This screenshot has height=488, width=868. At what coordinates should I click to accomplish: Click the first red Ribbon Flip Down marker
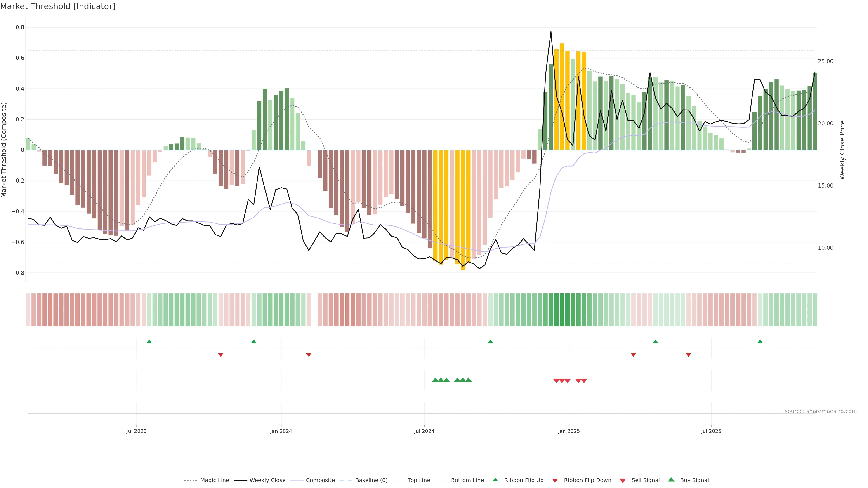coord(221,355)
